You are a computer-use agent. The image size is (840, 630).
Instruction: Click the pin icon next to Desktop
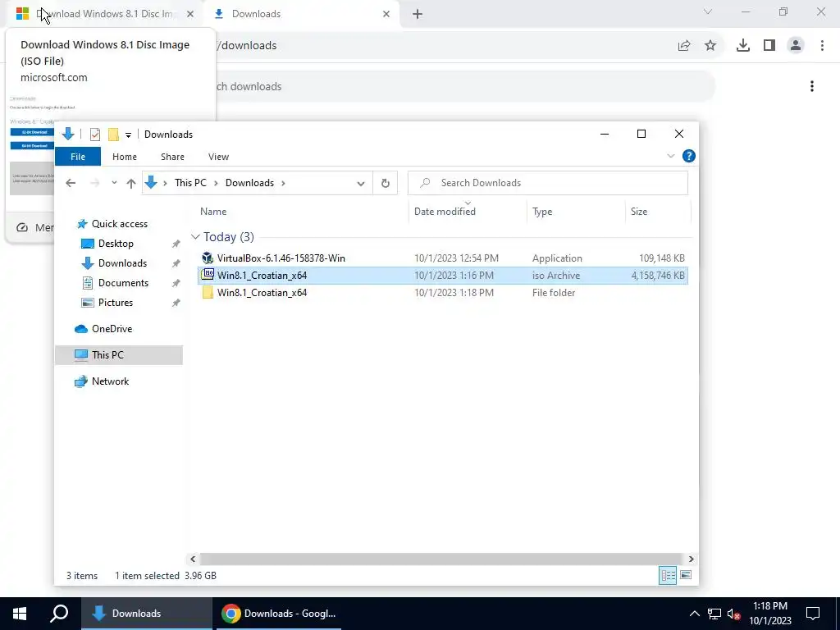point(176,244)
